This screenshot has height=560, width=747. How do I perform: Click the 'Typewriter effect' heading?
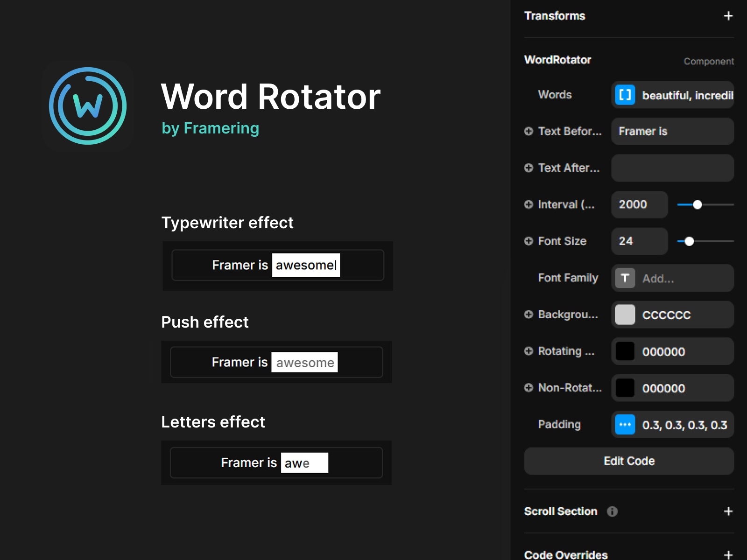227,223
